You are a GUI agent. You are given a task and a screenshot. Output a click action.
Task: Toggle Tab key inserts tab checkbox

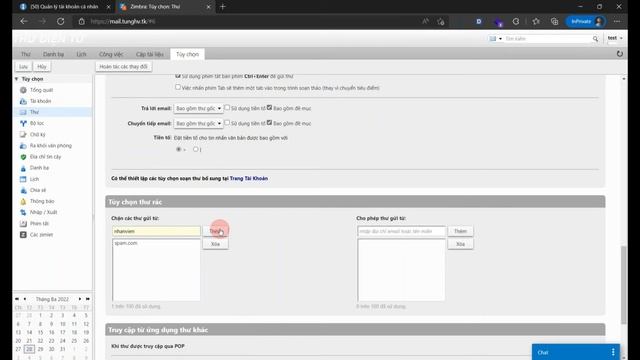pos(178,87)
